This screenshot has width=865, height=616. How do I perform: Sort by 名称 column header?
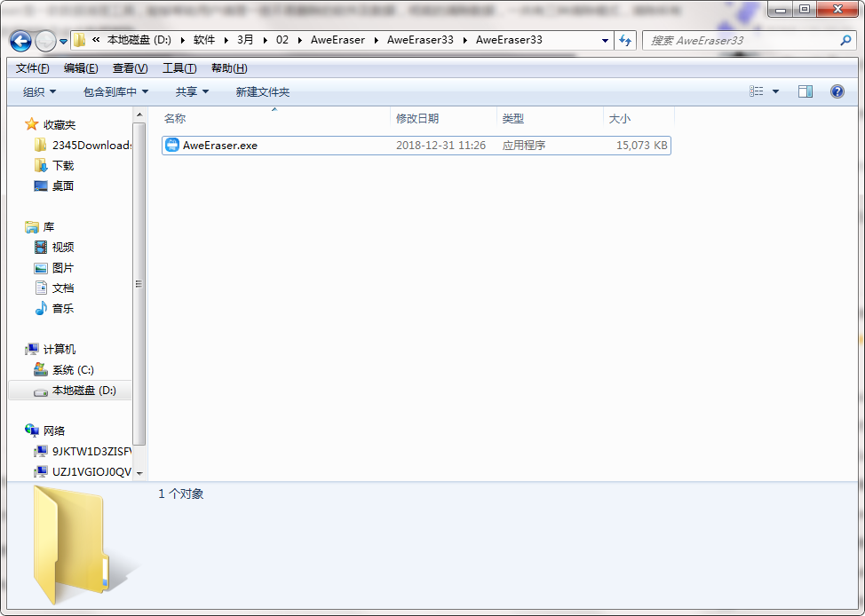tap(275, 119)
